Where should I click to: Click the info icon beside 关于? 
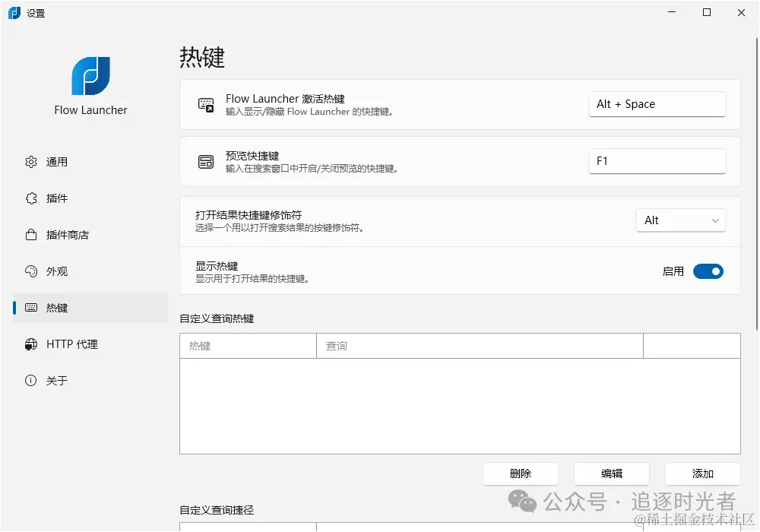tap(31, 381)
